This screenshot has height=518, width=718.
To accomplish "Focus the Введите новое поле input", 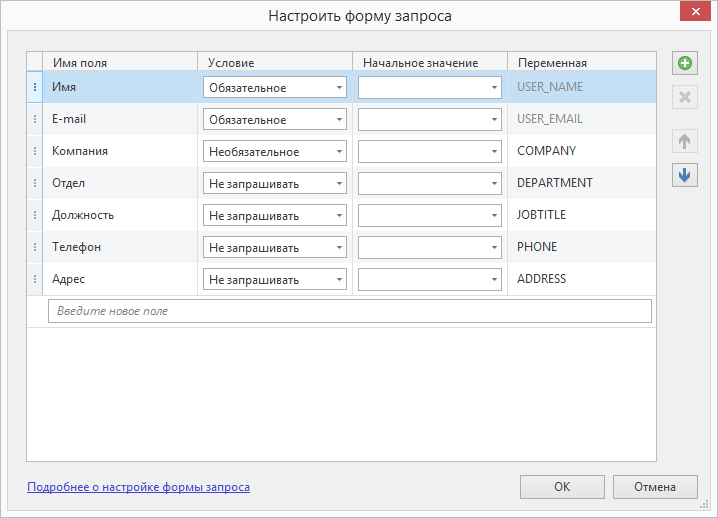I will [x=350, y=311].
